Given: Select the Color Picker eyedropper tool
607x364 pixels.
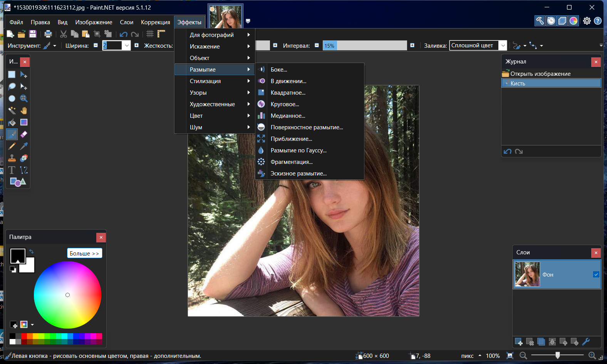Looking at the screenshot, I should (24, 146).
